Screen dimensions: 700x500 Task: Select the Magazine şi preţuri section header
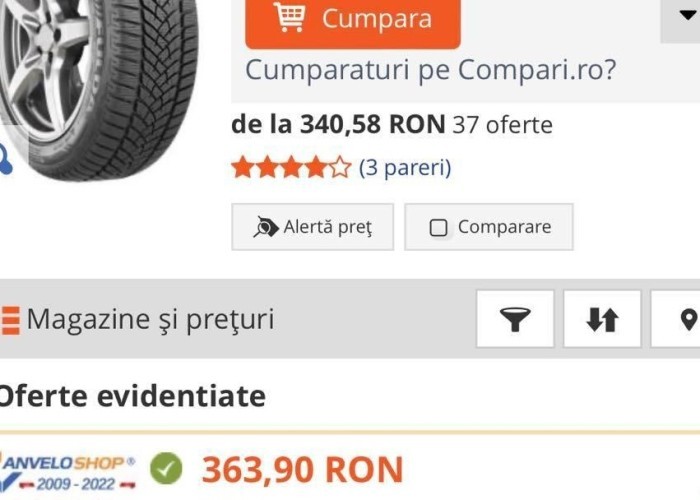pyautogui.click(x=150, y=320)
